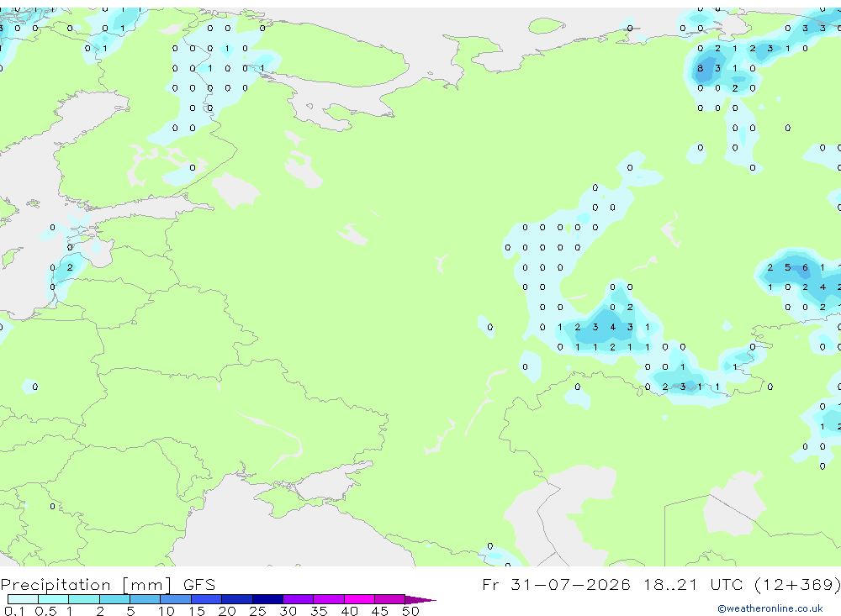
Task: Click the map precipitation value "6"
Action: pos(805,267)
